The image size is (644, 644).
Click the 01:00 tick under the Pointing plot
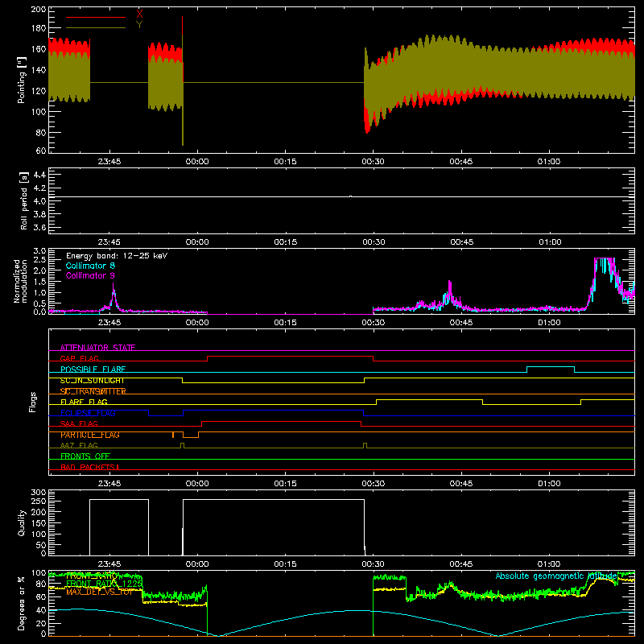pyautogui.click(x=549, y=162)
